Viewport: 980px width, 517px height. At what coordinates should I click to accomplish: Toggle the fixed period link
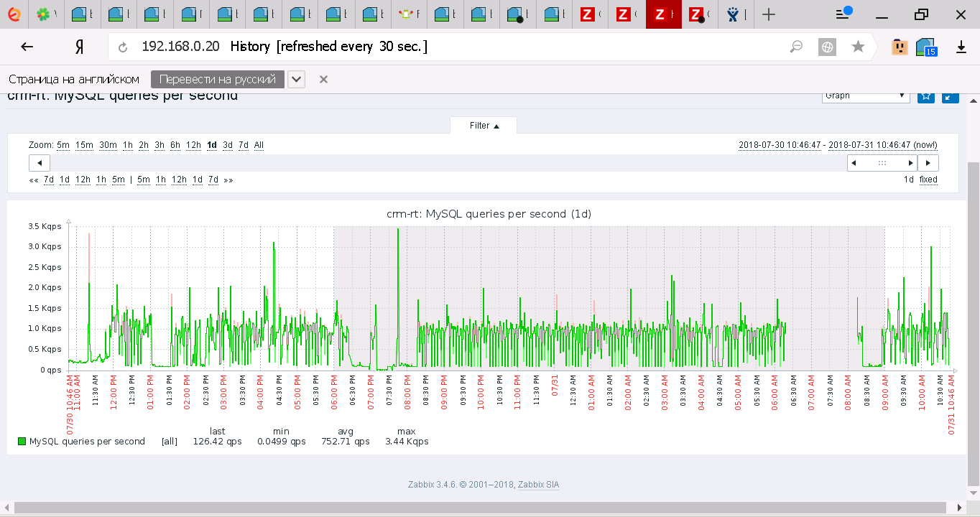928,180
